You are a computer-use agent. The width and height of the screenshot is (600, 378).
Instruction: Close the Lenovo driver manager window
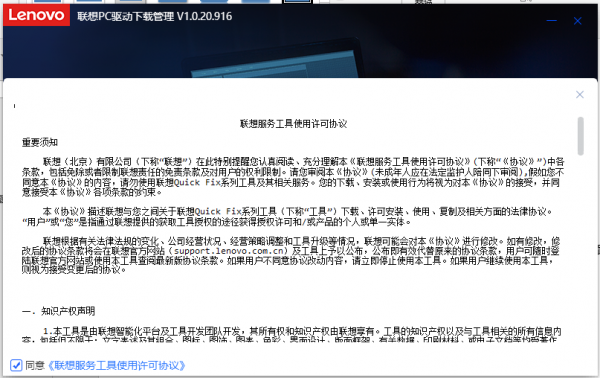pyautogui.click(x=577, y=21)
